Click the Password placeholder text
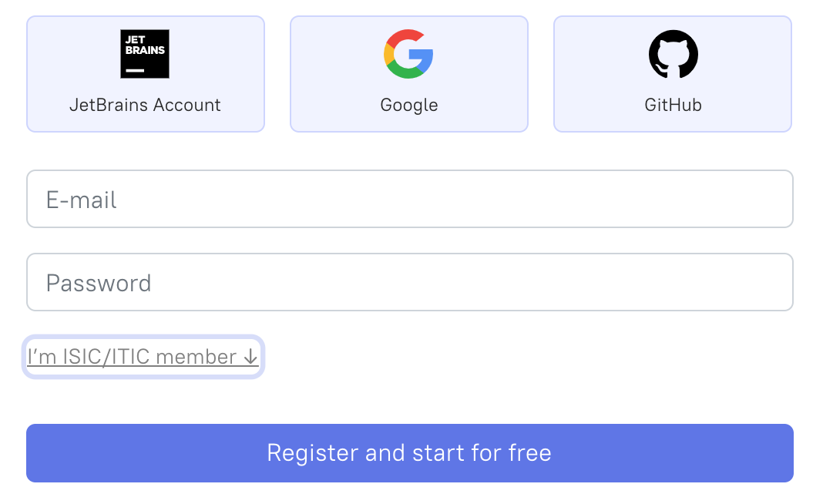Screen dimensions: 823x504 (99, 283)
